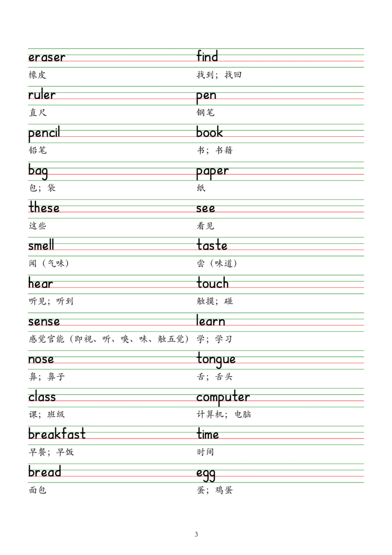
Task: Select the word "learn"
Action: [x=211, y=322]
